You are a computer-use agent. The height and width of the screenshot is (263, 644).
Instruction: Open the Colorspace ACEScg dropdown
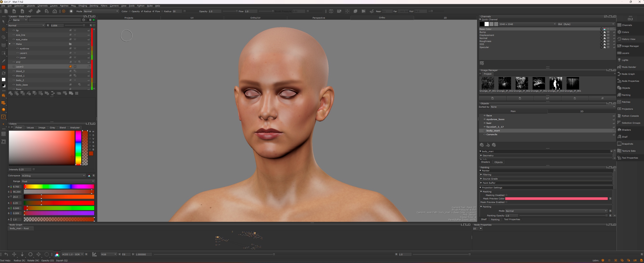53,175
